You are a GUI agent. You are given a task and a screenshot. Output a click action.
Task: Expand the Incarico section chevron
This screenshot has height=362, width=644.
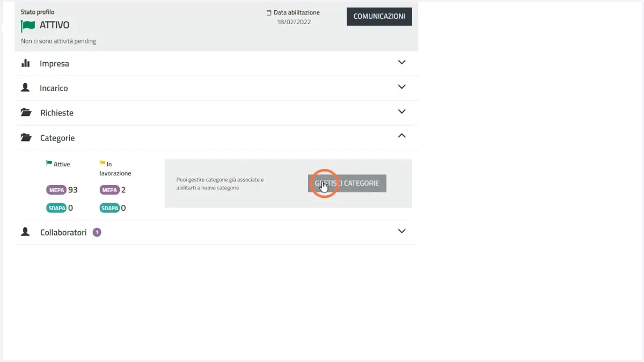click(x=401, y=87)
